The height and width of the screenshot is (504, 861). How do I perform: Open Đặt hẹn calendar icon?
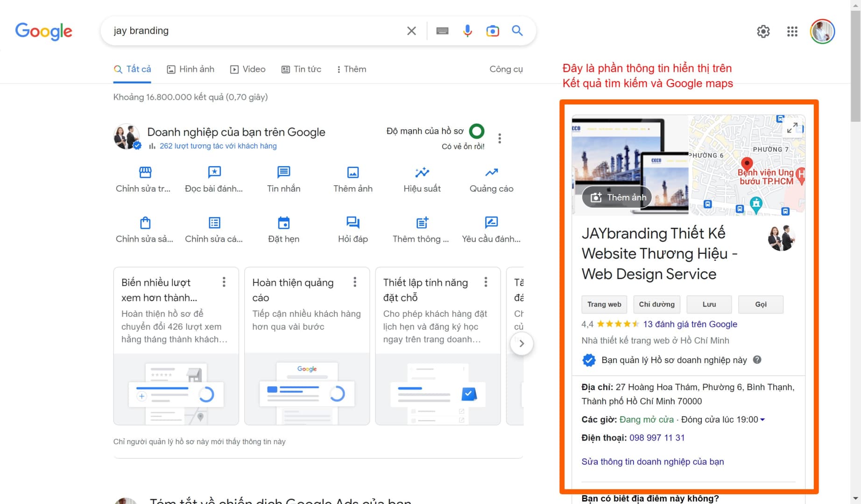tap(284, 223)
